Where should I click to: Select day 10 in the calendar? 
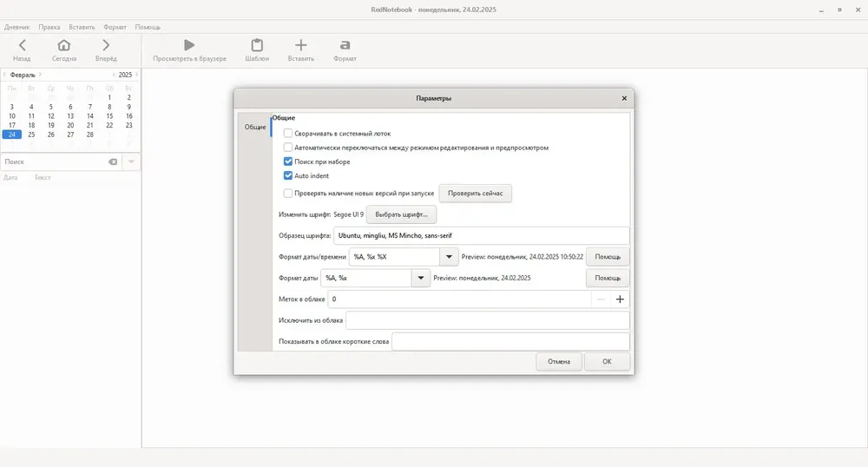tap(11, 116)
